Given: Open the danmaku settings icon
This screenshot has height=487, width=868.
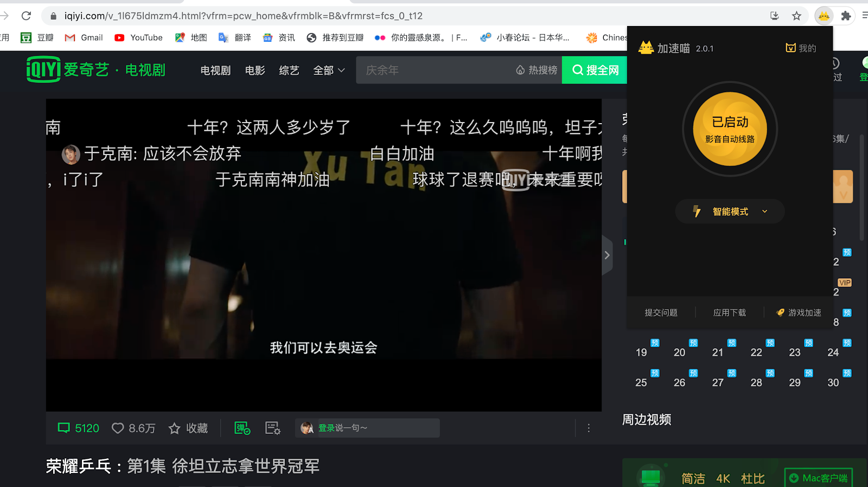Looking at the screenshot, I should pos(272,428).
